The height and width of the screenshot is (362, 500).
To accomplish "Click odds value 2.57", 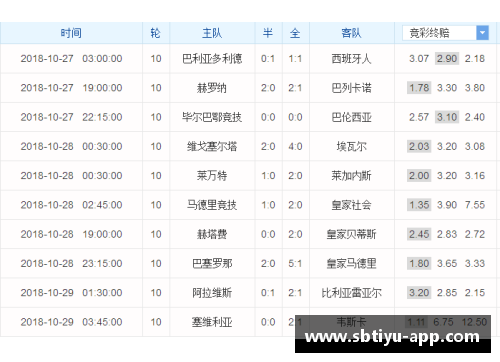I will click(419, 117).
